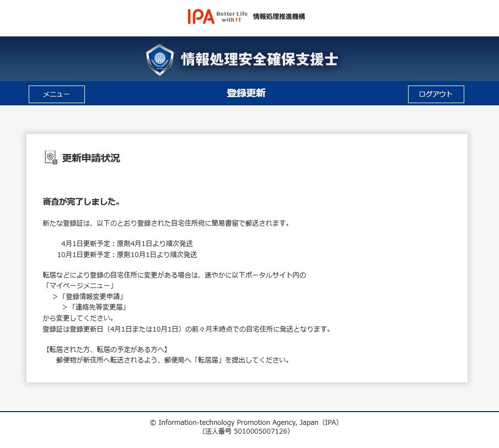Click the shield emblem in the banner
Image resolution: width=499 pixels, height=448 pixels.
click(159, 60)
